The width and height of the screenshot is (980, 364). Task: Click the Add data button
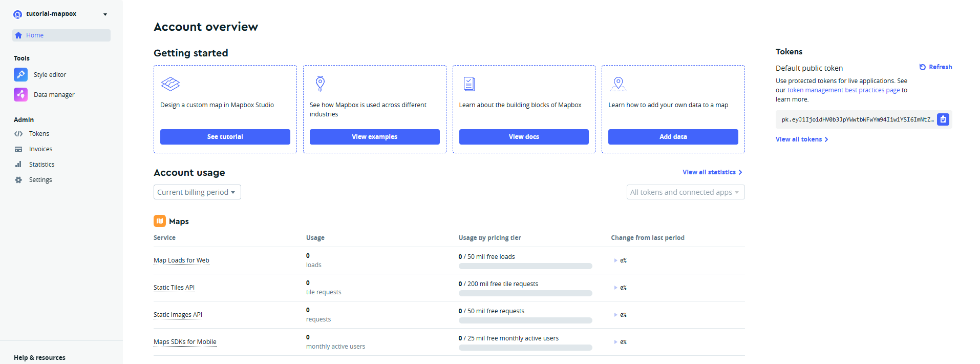[x=673, y=137]
